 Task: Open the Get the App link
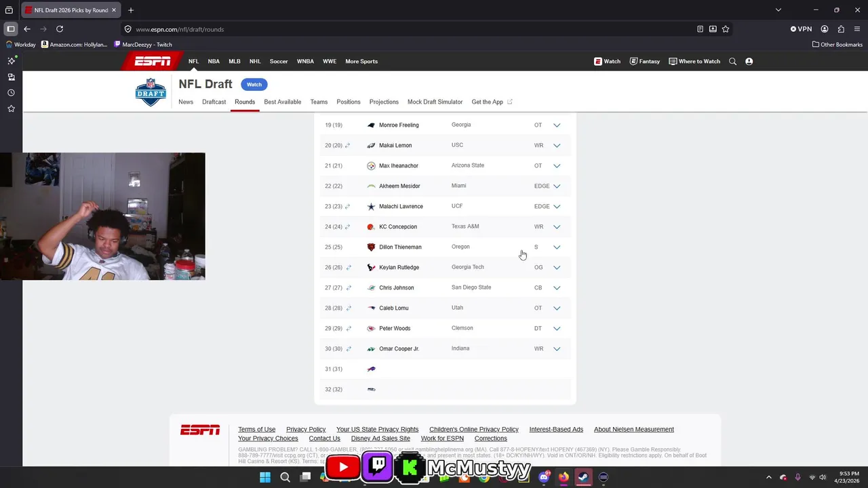tap(492, 102)
